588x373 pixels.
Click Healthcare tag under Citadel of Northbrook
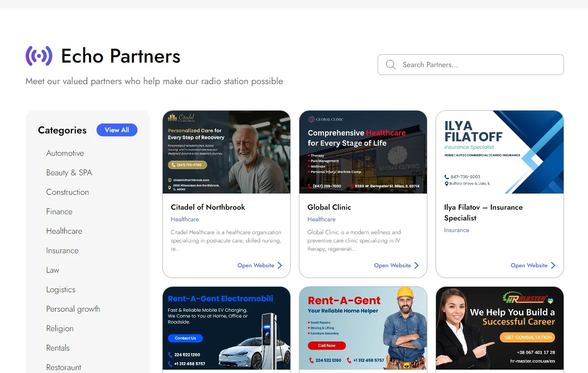pos(185,219)
